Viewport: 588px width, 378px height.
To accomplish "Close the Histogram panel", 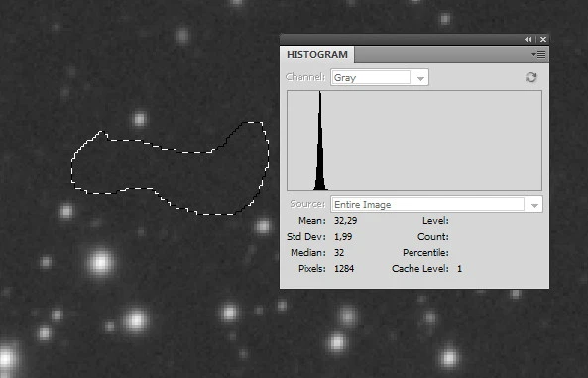I will click(x=543, y=39).
